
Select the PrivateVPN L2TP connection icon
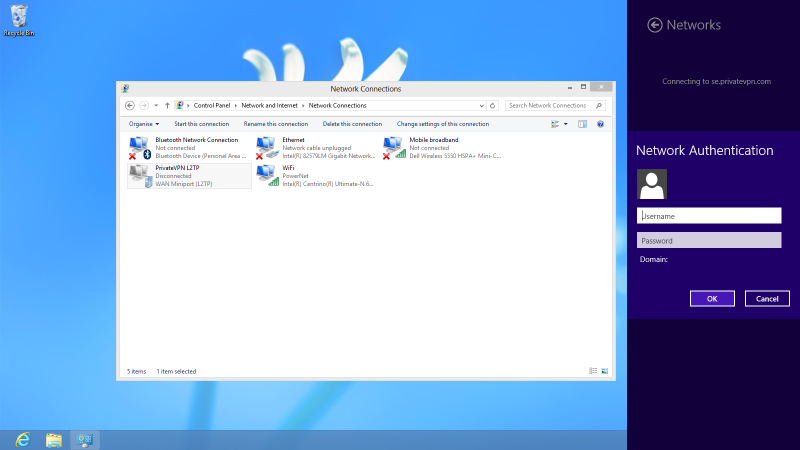point(140,176)
